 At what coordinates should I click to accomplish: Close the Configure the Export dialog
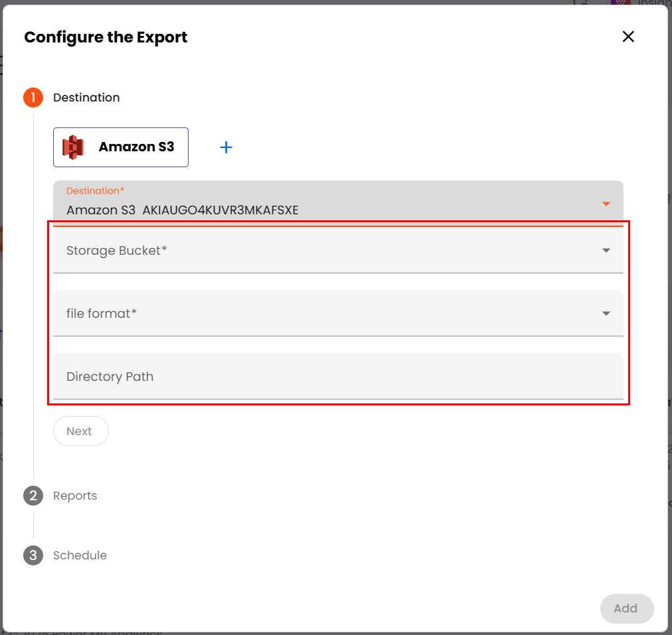[628, 37]
